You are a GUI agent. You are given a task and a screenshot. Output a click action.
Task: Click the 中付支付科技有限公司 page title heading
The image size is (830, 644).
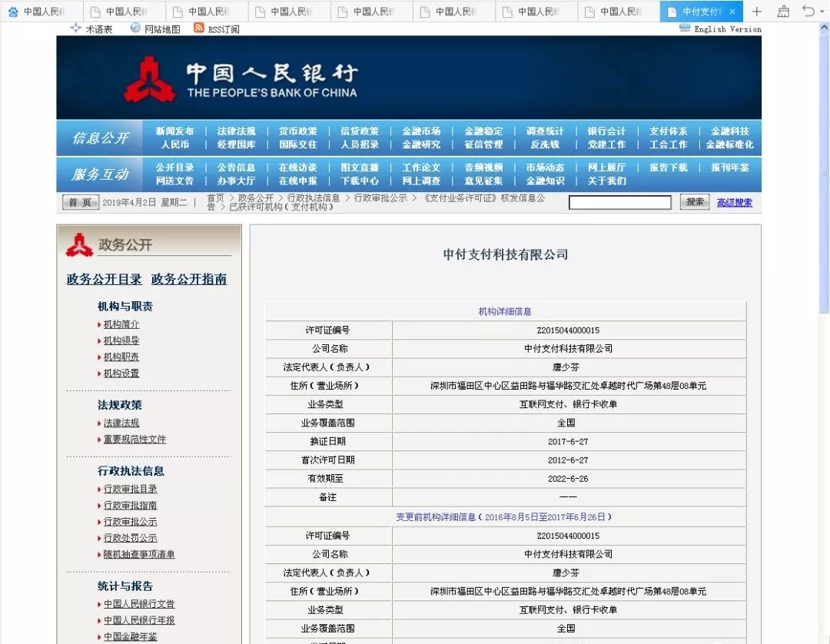point(506,254)
